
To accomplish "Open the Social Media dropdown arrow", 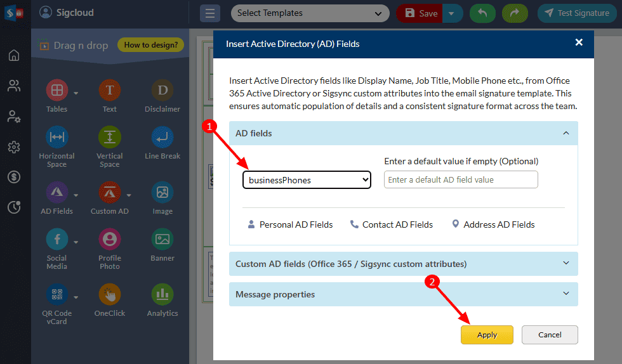I will coord(76,242).
